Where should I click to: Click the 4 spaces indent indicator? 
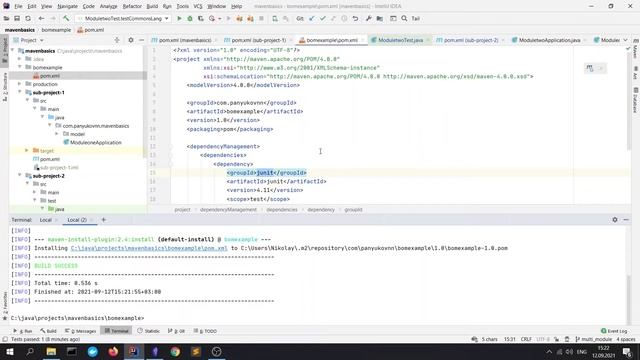pos(626,339)
